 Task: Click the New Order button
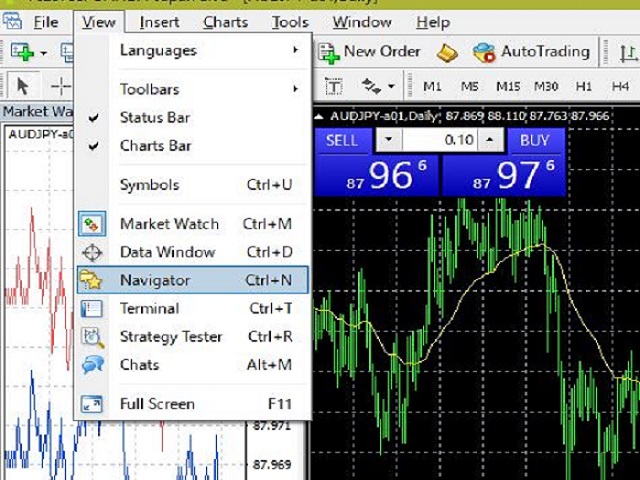pyautogui.click(x=369, y=52)
